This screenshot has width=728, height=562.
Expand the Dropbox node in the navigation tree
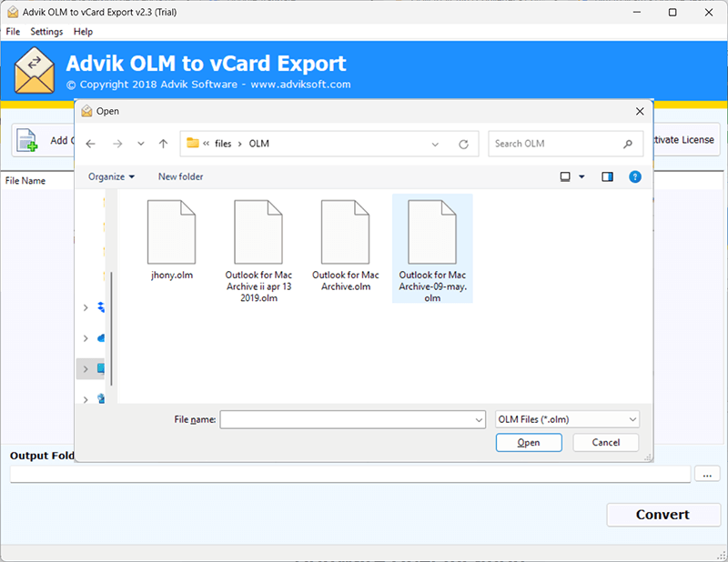[x=86, y=307]
